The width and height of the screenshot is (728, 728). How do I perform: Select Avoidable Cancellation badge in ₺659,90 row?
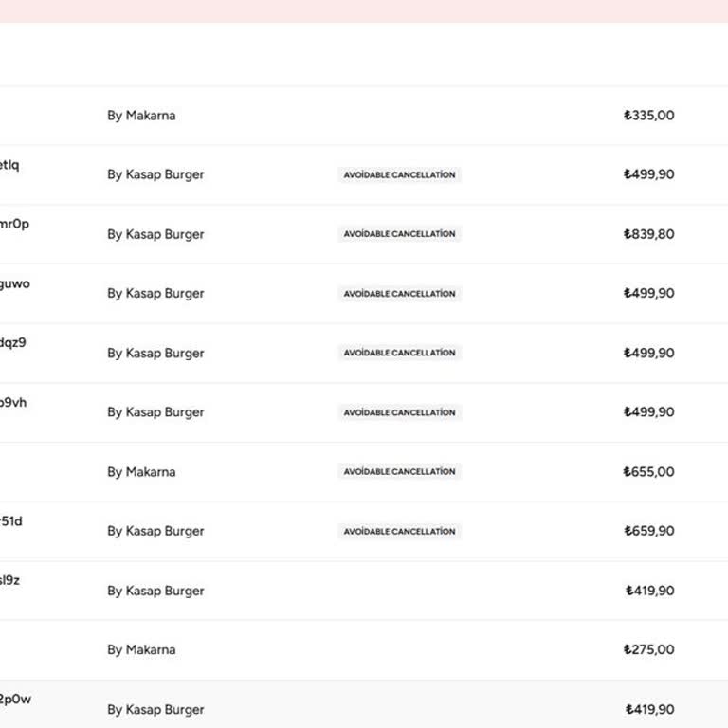(x=399, y=531)
